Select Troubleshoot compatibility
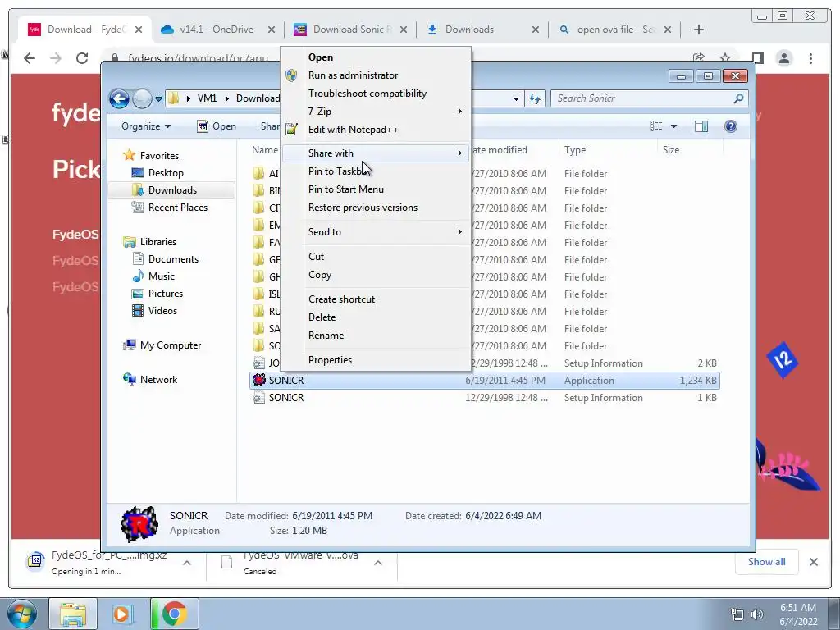Screen dimensions: 840x630 click(376, 94)
